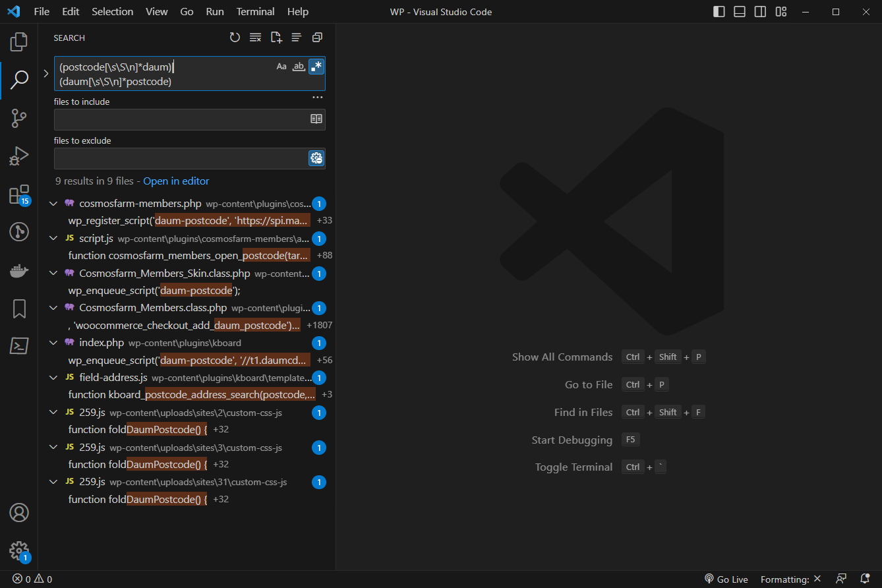The image size is (882, 588).
Task: Toggle Match Whole Word option
Action: pyautogui.click(x=299, y=67)
